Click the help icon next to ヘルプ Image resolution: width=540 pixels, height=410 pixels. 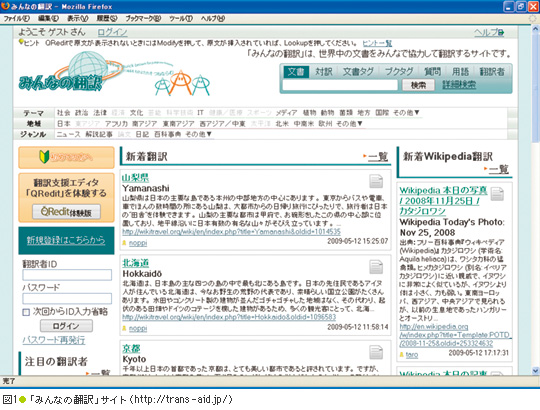point(501,33)
